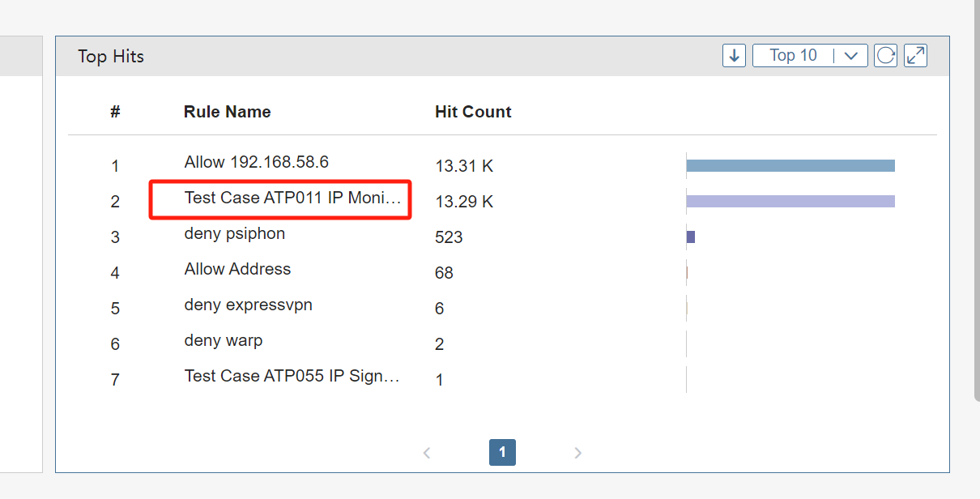Viewport: 980px width, 499px height.
Task: Open Test Case ATP011 IP Moni… rule
Action: pos(292,198)
